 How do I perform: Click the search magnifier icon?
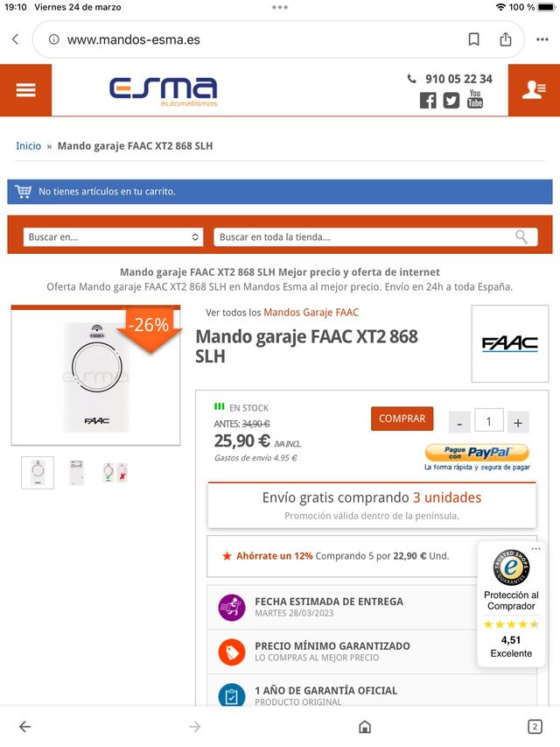(521, 236)
